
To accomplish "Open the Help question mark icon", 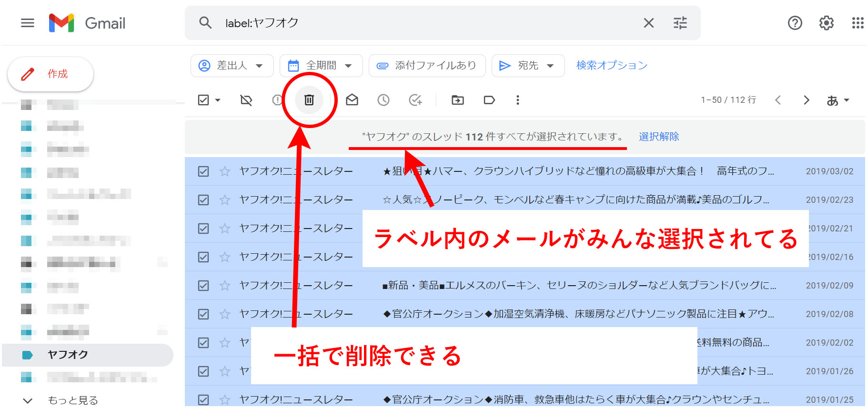I will (795, 23).
